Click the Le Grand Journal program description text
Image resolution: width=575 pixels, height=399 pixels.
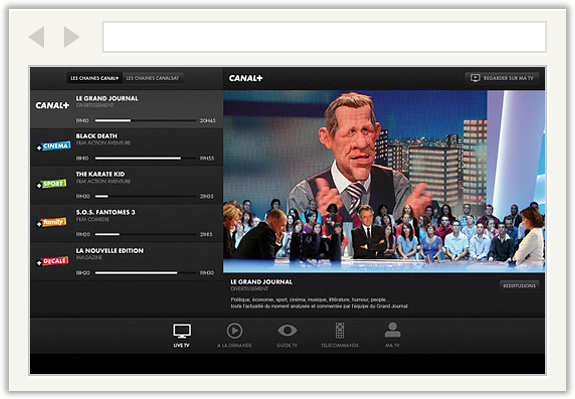point(319,303)
